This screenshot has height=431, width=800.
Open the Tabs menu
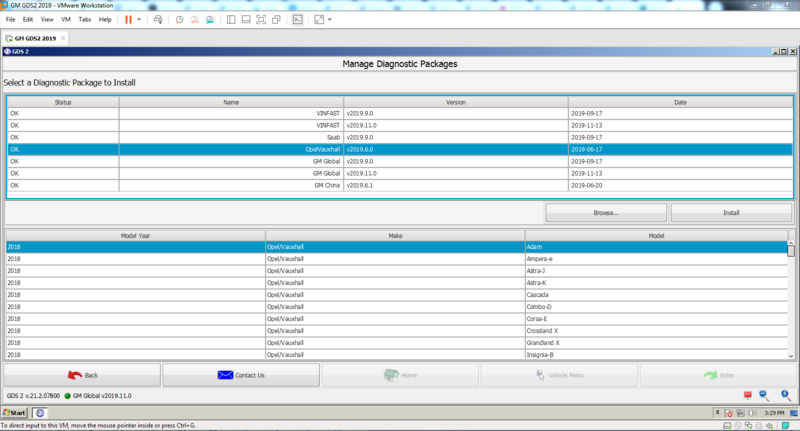pyautogui.click(x=84, y=19)
